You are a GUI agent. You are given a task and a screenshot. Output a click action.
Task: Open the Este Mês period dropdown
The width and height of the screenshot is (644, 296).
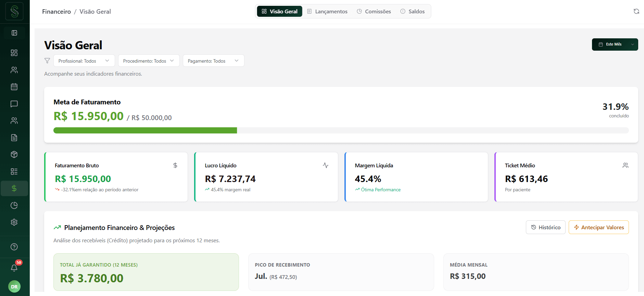615,44
